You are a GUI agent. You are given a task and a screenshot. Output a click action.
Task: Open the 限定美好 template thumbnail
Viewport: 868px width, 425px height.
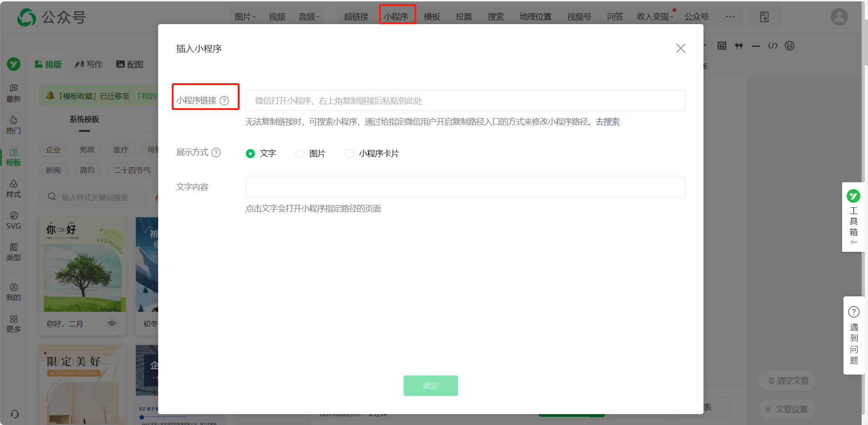[x=83, y=385]
